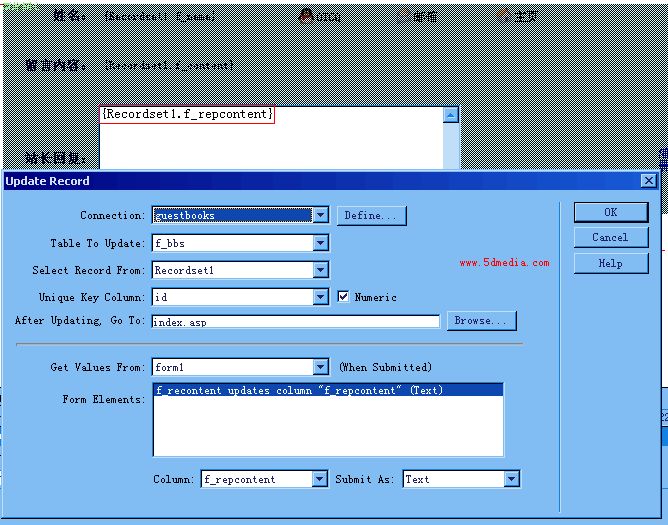Expand the Unique Key Column dropdown
The image size is (668, 525).
320,297
